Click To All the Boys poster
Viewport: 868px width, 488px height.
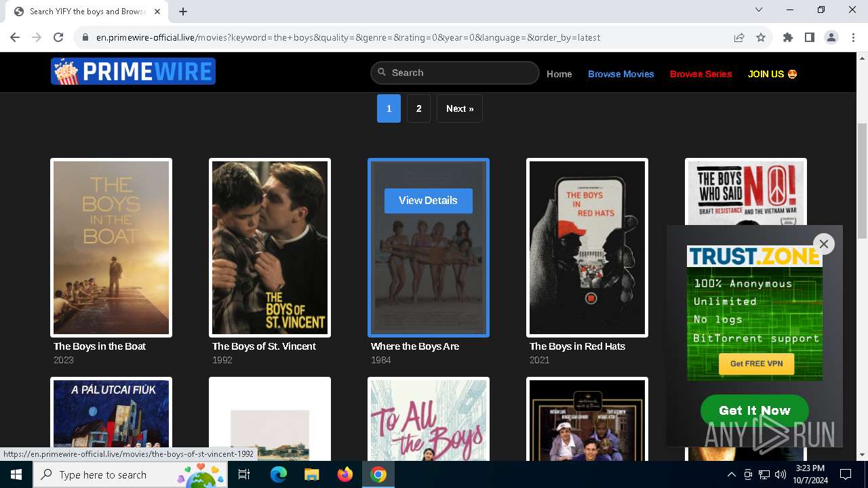(429, 419)
